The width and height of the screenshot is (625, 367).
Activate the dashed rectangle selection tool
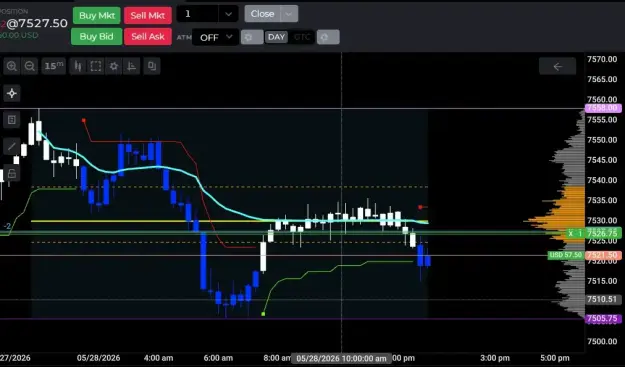pos(96,66)
